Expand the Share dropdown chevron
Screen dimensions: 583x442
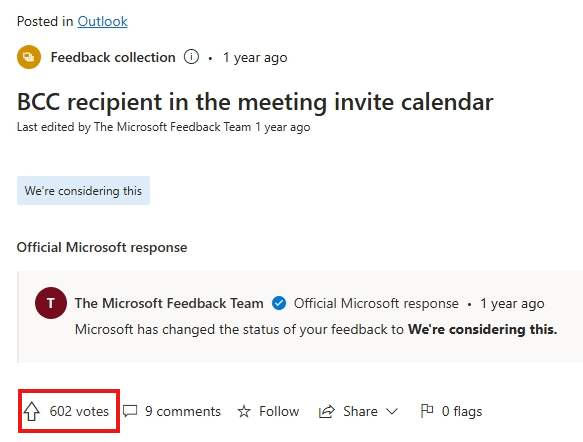pos(392,412)
